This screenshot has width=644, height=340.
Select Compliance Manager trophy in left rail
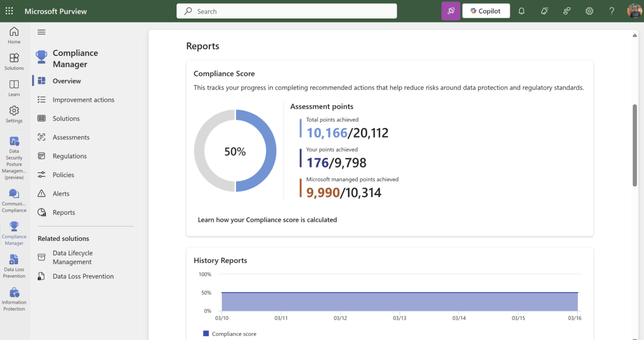(x=14, y=226)
